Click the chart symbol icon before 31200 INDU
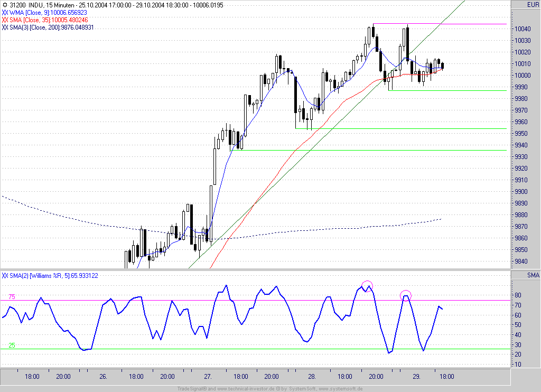 point(4,5)
